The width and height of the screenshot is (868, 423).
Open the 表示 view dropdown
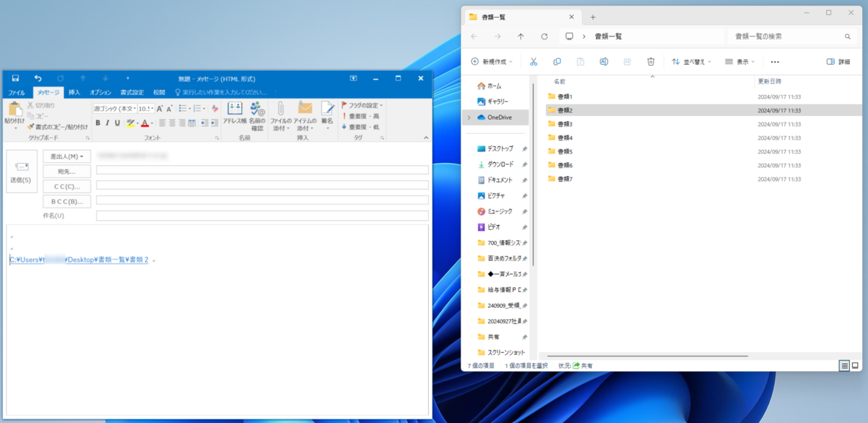740,62
